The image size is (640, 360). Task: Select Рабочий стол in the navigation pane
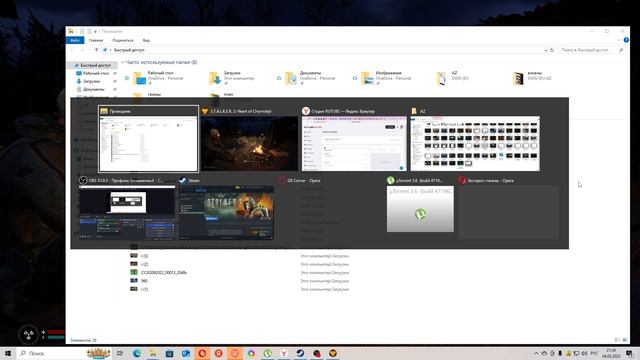pyautogui.click(x=96, y=73)
